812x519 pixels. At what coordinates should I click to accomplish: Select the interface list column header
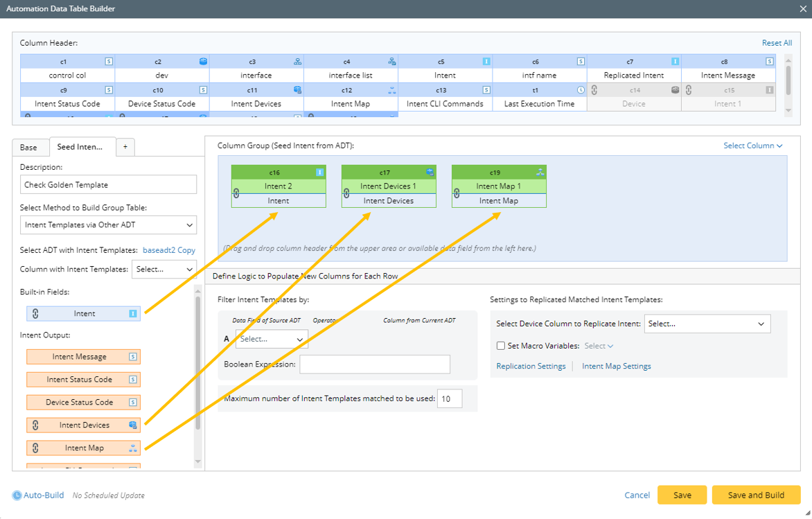pos(351,69)
